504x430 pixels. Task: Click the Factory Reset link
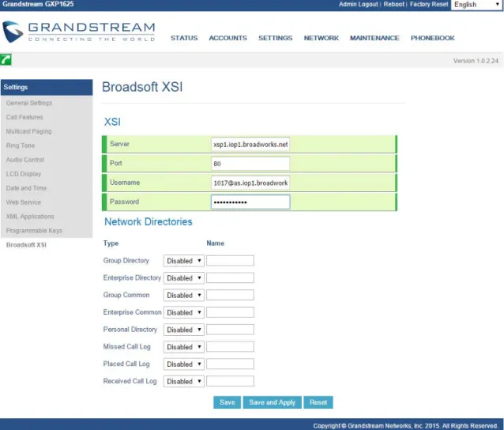coord(429,4)
